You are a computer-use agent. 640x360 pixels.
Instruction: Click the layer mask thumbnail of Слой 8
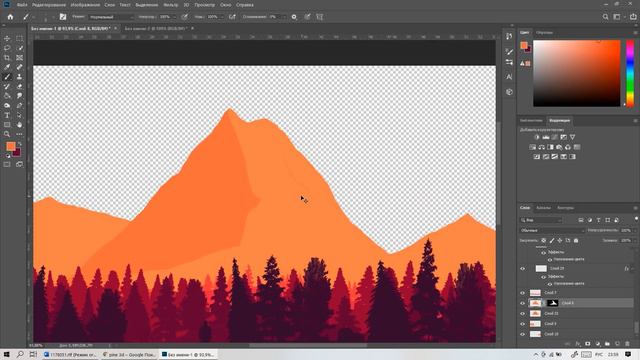tap(552, 303)
